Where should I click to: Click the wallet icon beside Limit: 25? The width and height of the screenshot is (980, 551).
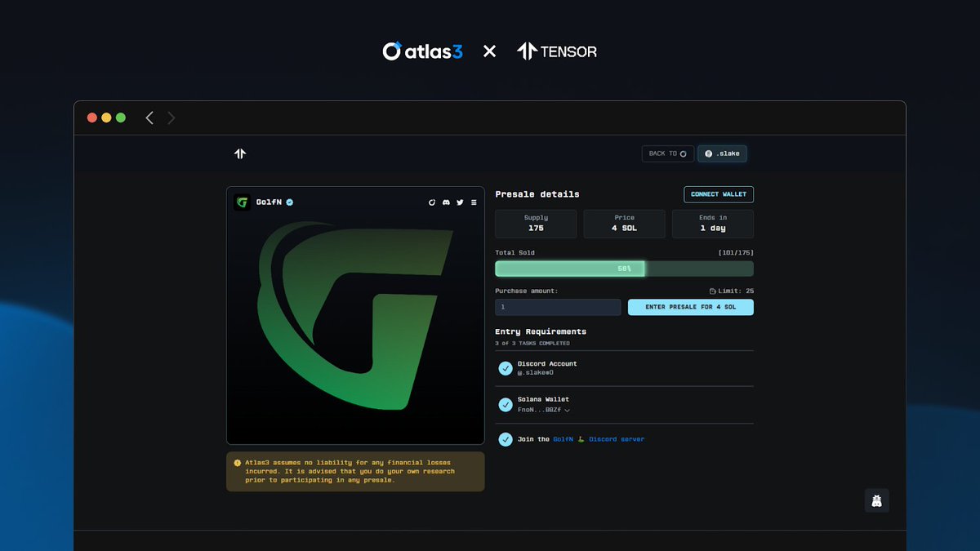(712, 291)
